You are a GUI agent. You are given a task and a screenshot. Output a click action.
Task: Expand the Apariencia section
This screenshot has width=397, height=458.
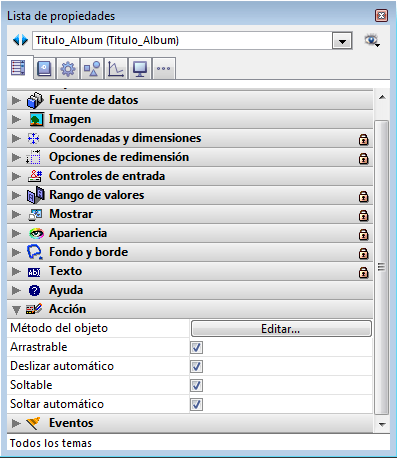tap(16, 233)
